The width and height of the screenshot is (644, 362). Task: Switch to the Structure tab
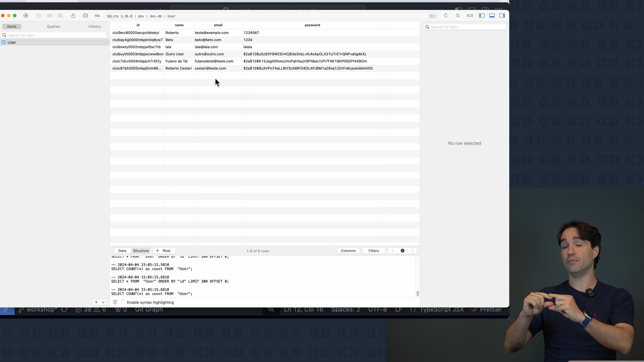(141, 251)
